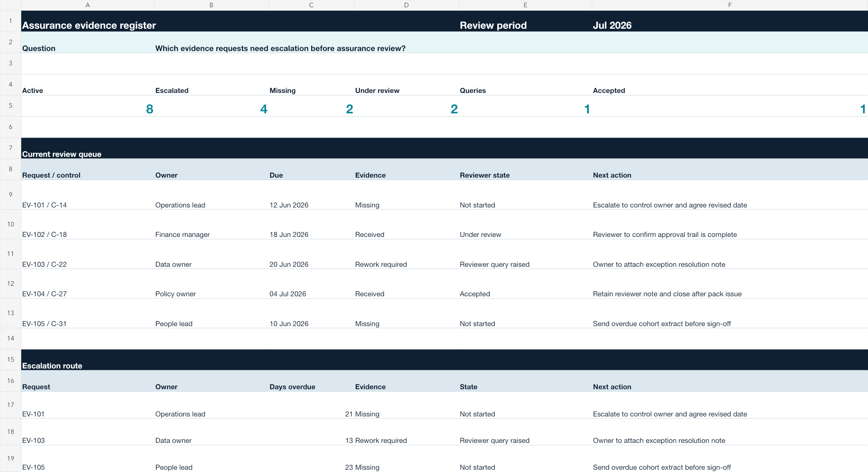Select the 'EV-101' escalation request cell
This screenshot has width=868, height=472.
pos(88,405)
